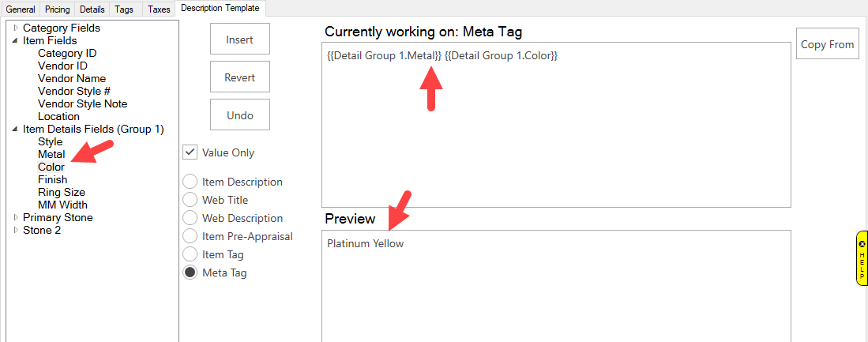The width and height of the screenshot is (868, 342).
Task: Select the Item Description radio button
Action: (x=190, y=182)
